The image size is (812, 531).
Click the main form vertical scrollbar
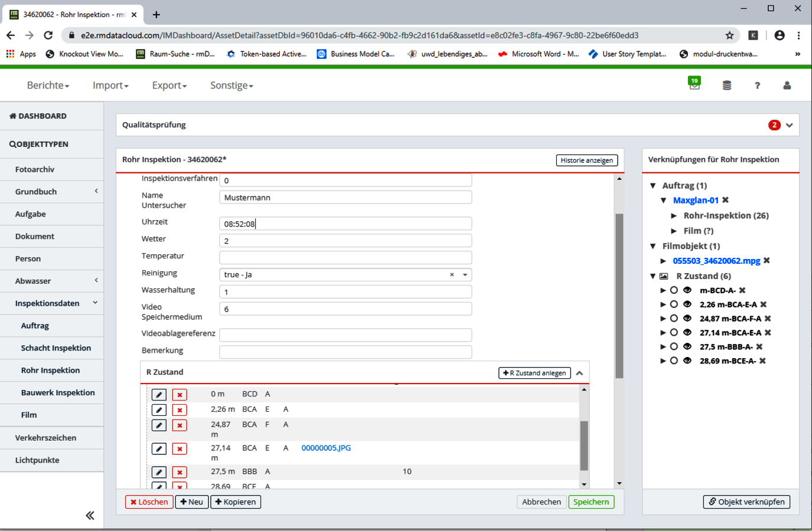click(x=619, y=295)
